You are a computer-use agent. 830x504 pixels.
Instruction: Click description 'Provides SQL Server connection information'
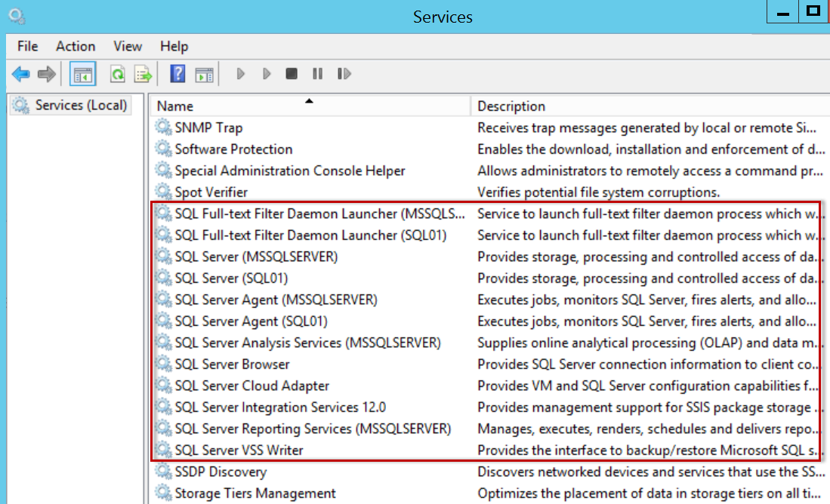point(649,364)
